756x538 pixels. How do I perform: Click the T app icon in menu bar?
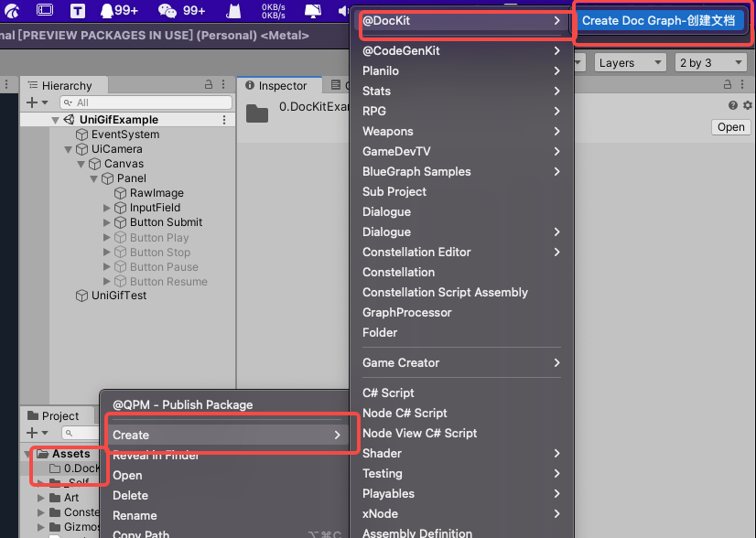pos(78,11)
